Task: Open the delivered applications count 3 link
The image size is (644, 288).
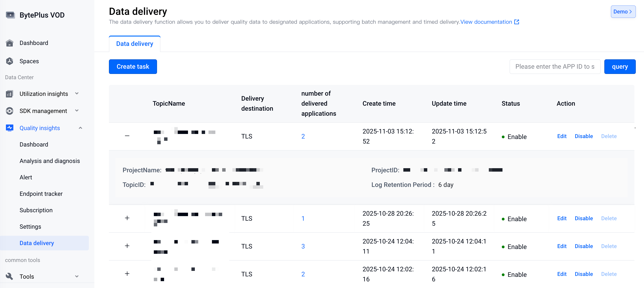Action: coord(303,246)
